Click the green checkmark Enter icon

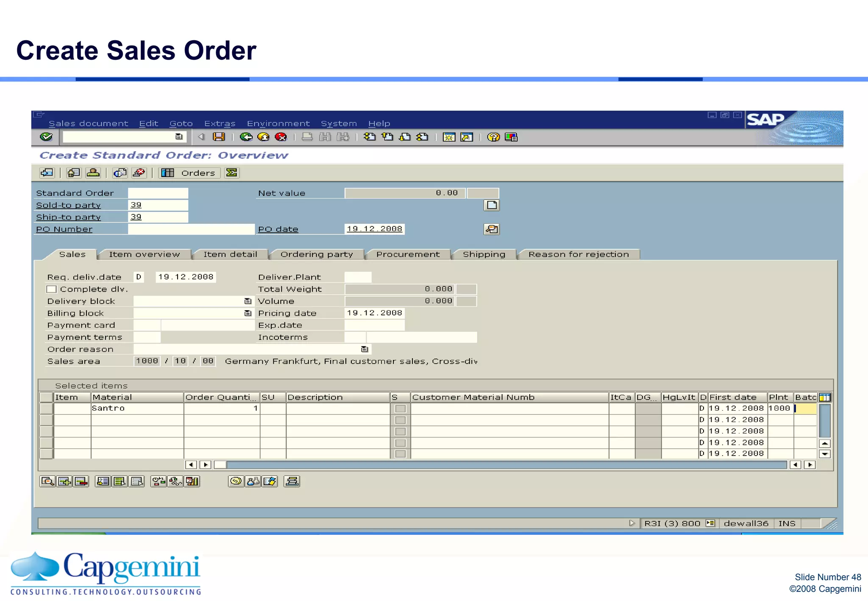[x=46, y=137]
